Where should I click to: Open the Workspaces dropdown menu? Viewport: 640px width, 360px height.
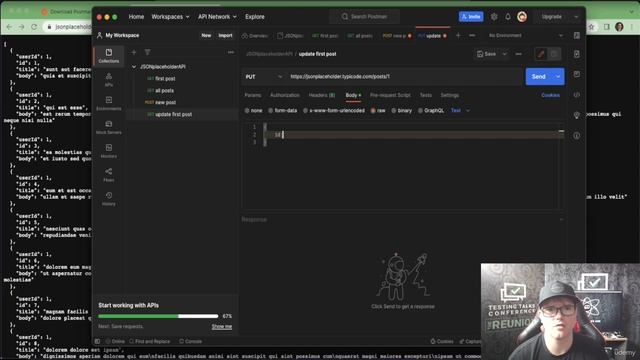coord(171,17)
